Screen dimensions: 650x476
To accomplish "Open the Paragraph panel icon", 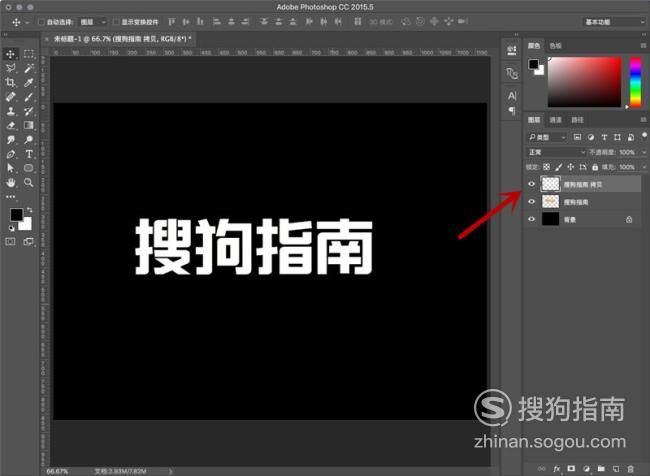I will tap(512, 111).
